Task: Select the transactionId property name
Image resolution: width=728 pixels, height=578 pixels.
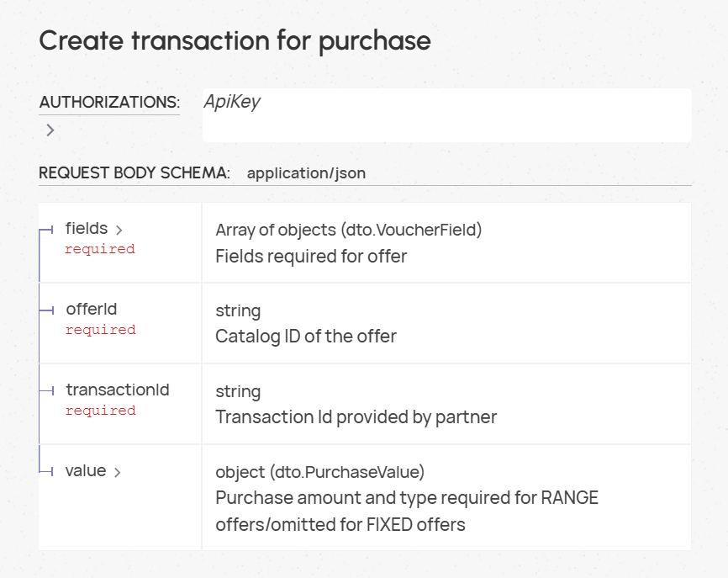Action: (x=118, y=390)
